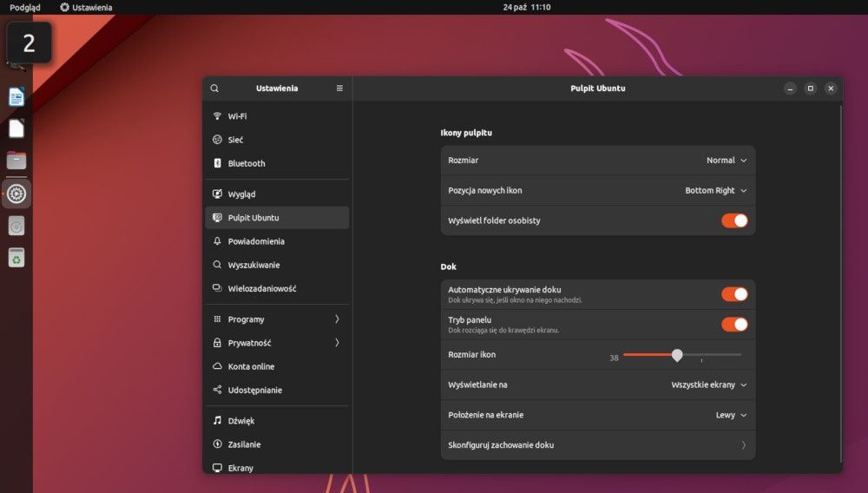The width and height of the screenshot is (868, 493).
Task: Click the search icon in Ustawienia header
Action: click(214, 89)
